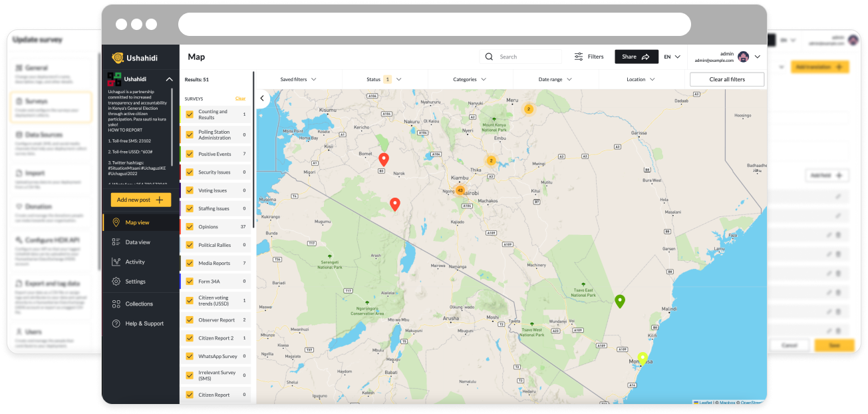This screenshot has width=868, height=414.
Task: Open the EN language dropdown
Action: pos(672,57)
